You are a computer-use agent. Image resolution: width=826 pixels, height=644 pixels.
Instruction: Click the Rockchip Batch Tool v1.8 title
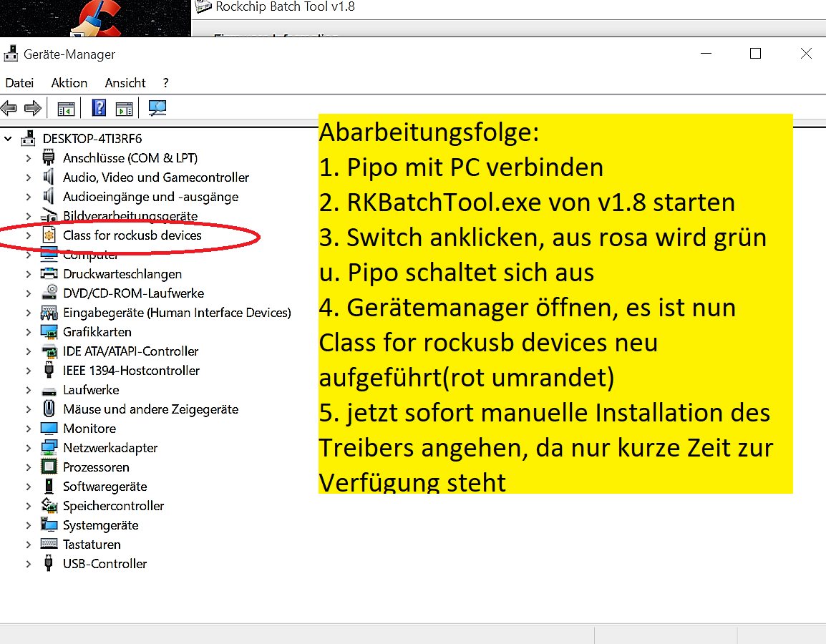coord(285,7)
